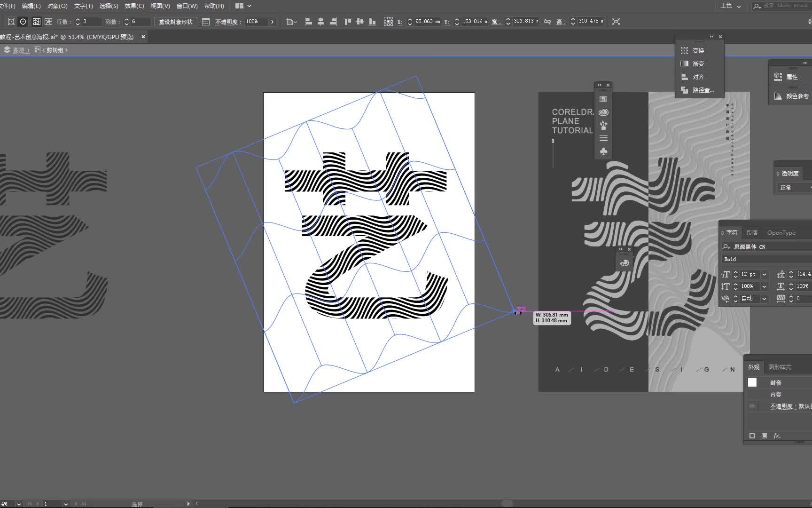Click the Creative Cloud Libraries panel icon
The height and width of the screenshot is (508, 812).
pyautogui.click(x=603, y=112)
